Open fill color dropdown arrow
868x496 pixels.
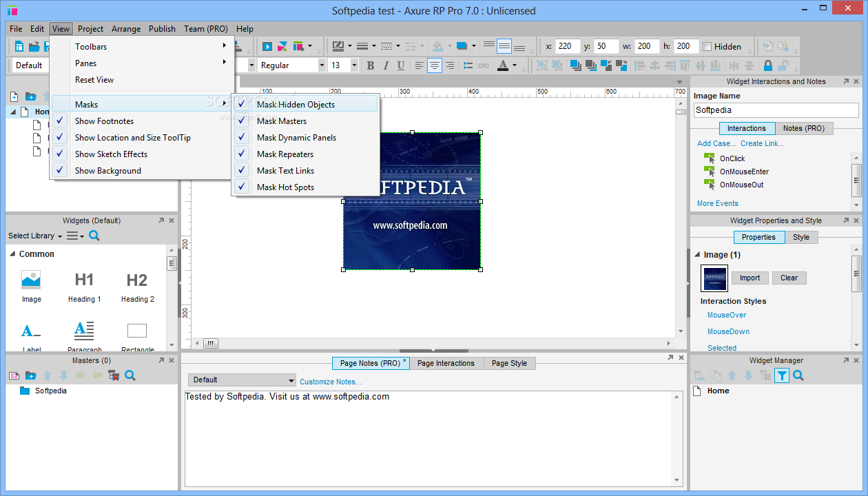coord(475,47)
